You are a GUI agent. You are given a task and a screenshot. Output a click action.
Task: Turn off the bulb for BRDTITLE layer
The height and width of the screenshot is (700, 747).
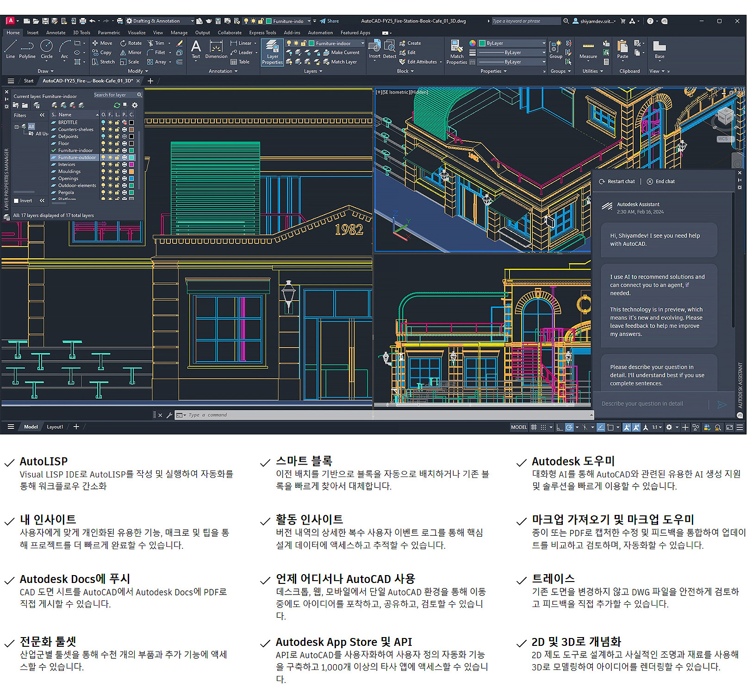pyautogui.click(x=104, y=122)
